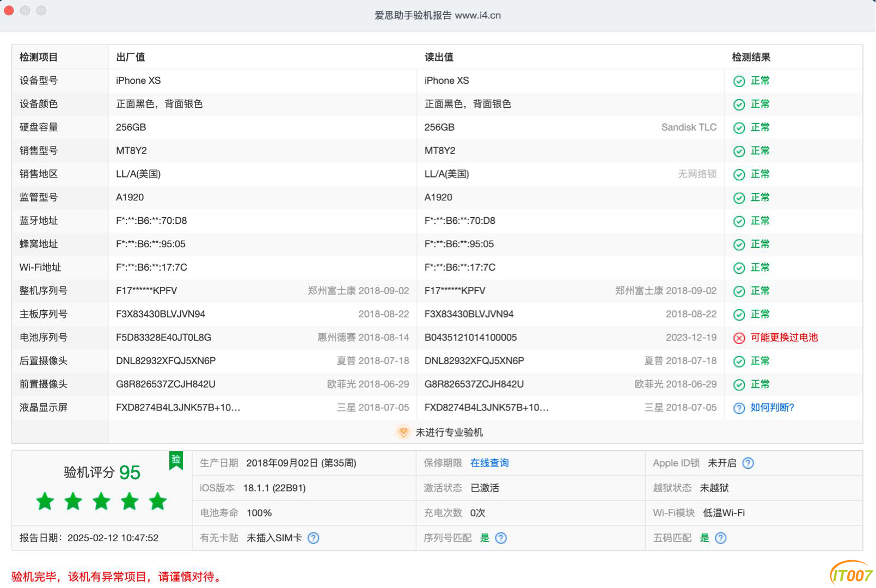Open the 在线查询 warranty link
Image resolution: width=876 pixels, height=588 pixels.
click(489, 463)
